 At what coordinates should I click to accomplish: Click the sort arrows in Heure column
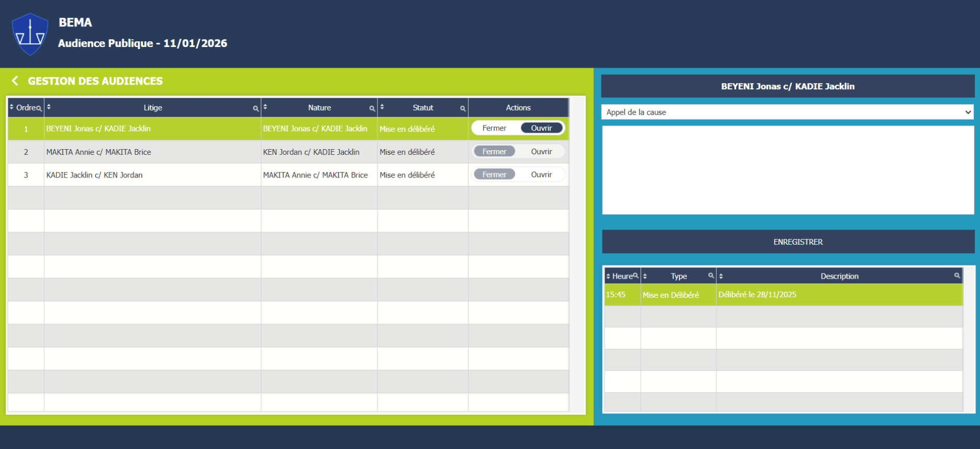coord(608,276)
